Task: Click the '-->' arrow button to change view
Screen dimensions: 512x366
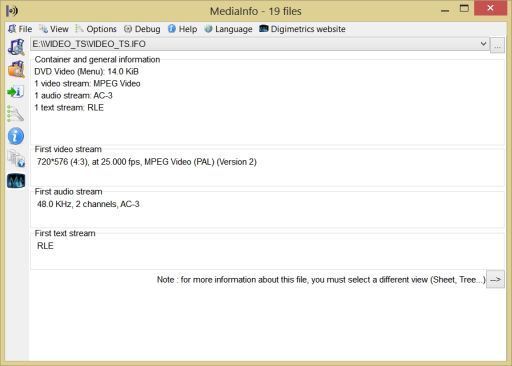Action: [x=495, y=279]
